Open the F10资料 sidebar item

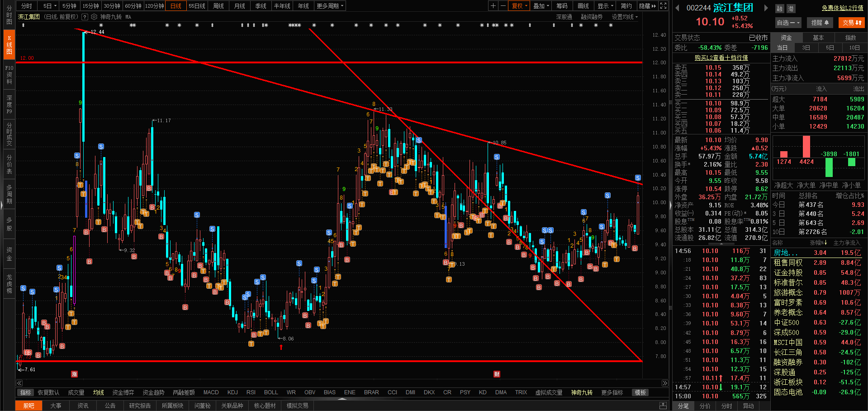9,75
